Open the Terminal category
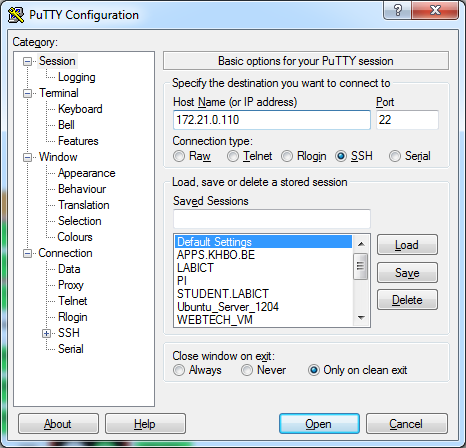Viewport: 466px width, 448px height. coord(59,93)
